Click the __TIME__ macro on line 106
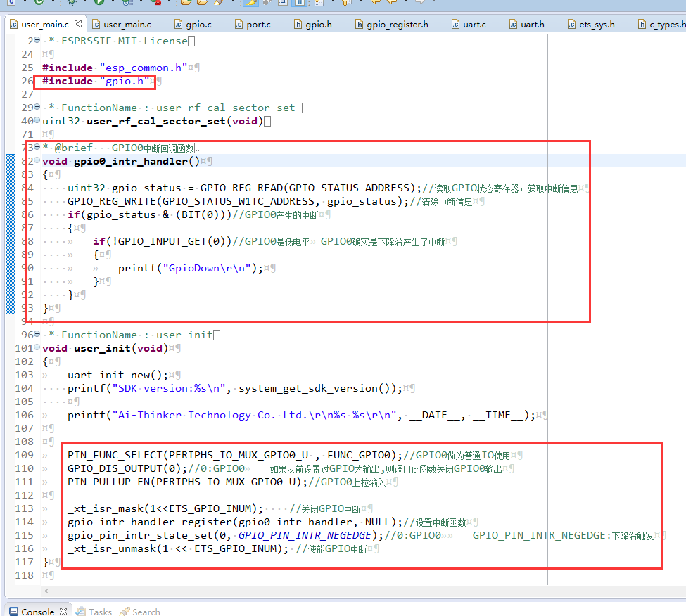Image resolution: width=686 pixels, height=616 pixels. [497, 416]
